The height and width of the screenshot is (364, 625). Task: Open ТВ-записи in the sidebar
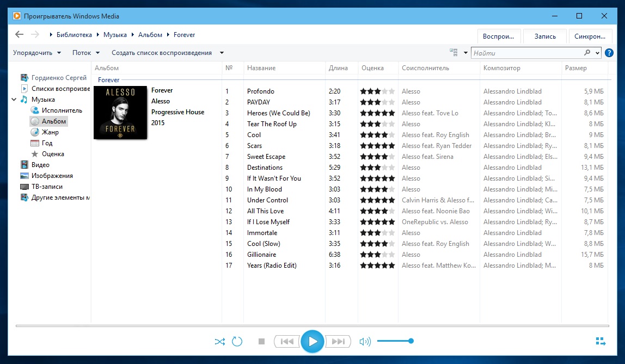[x=41, y=187]
